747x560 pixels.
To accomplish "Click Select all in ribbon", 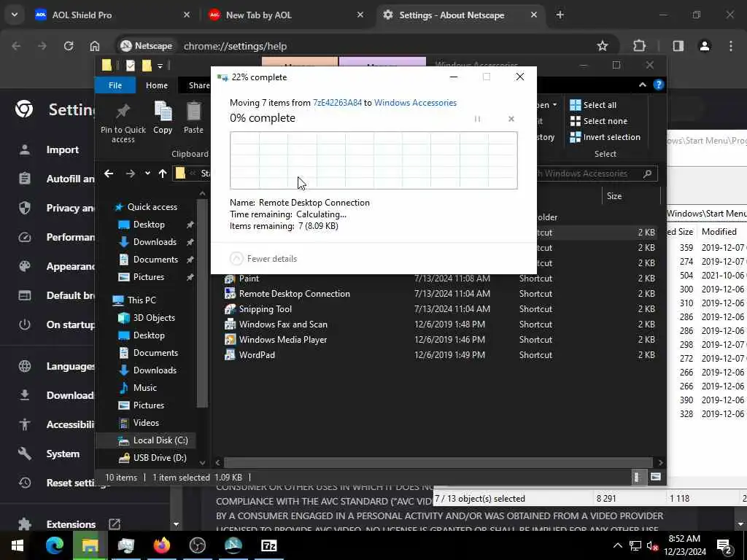I will pos(593,105).
